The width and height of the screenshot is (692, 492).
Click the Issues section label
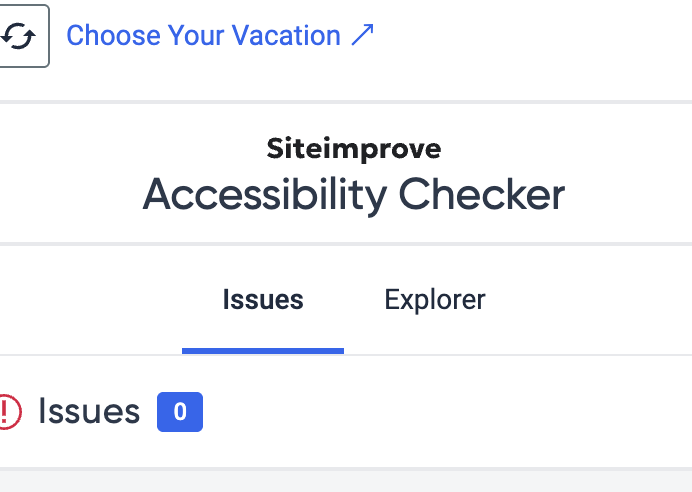pyautogui.click(x=89, y=411)
